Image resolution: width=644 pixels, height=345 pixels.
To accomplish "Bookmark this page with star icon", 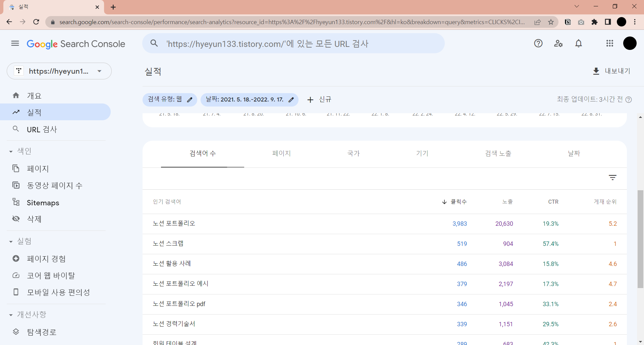I will click(551, 22).
